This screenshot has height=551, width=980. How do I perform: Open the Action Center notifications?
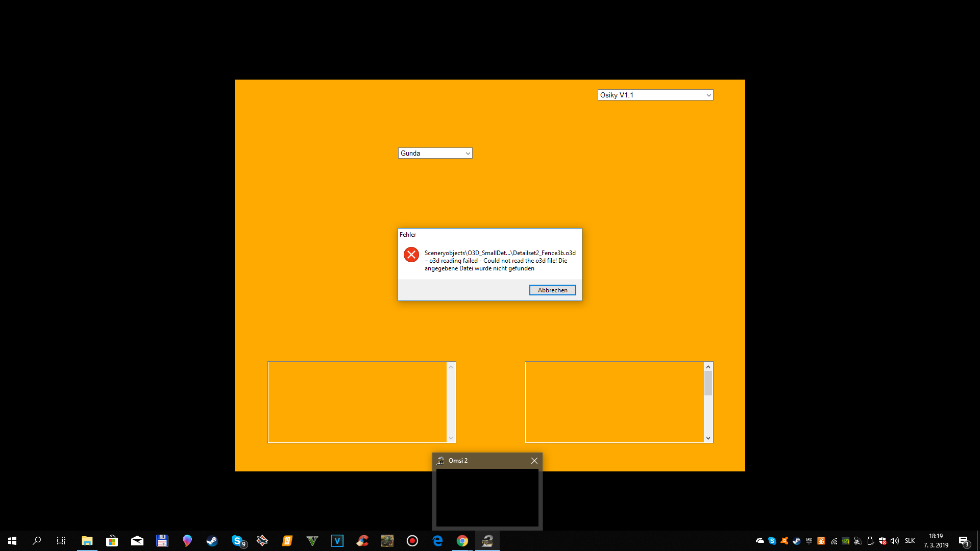[x=964, y=541]
